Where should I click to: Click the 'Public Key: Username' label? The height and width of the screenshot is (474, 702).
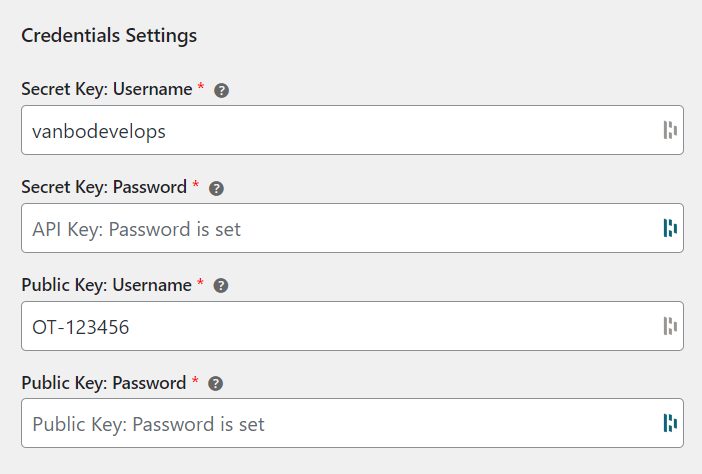[106, 285]
